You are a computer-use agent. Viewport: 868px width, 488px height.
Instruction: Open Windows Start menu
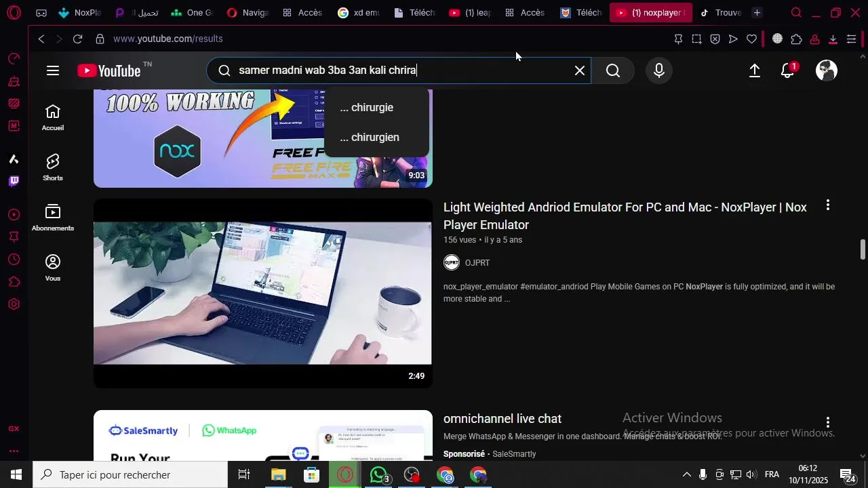16,475
